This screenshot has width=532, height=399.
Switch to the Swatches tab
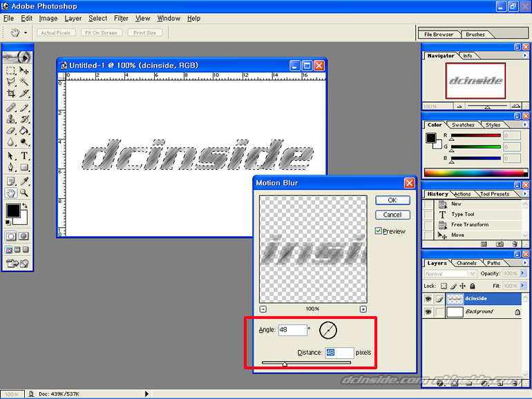pyautogui.click(x=463, y=125)
